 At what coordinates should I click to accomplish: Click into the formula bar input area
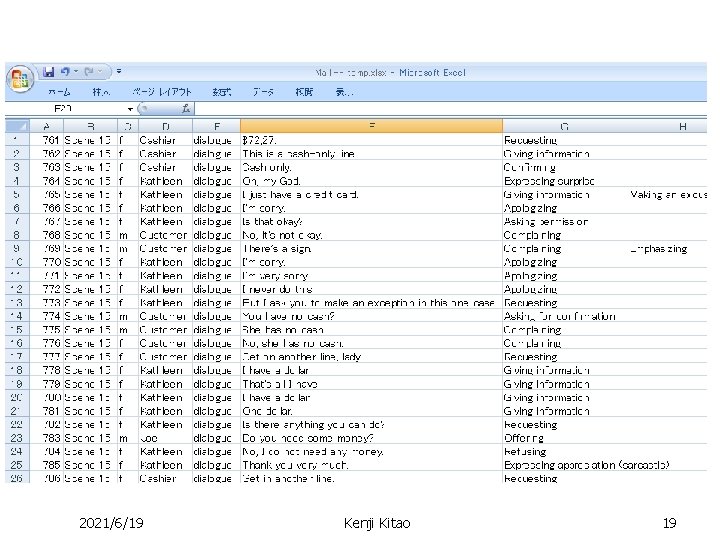[x=450, y=109]
